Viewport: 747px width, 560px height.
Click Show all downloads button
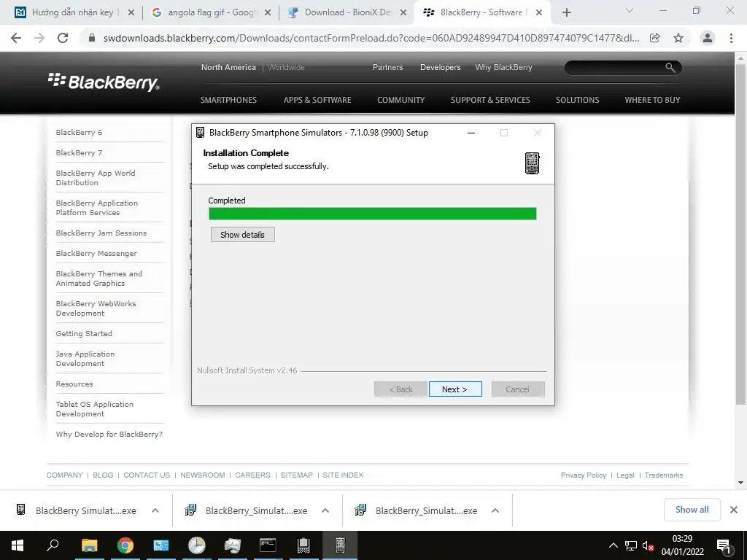click(692, 510)
